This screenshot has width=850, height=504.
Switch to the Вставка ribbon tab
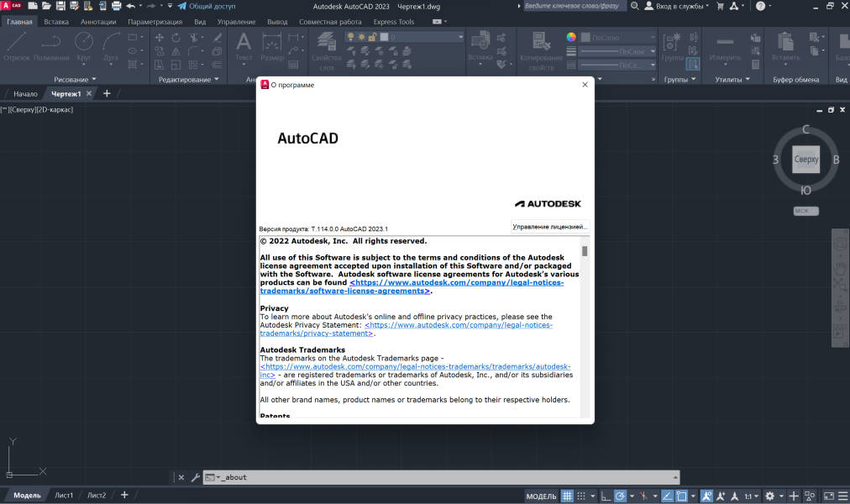(56, 22)
